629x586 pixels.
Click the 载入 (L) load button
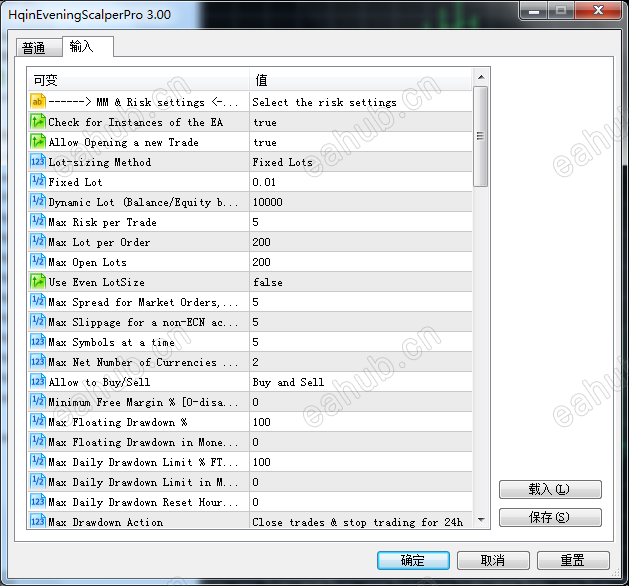click(x=550, y=489)
